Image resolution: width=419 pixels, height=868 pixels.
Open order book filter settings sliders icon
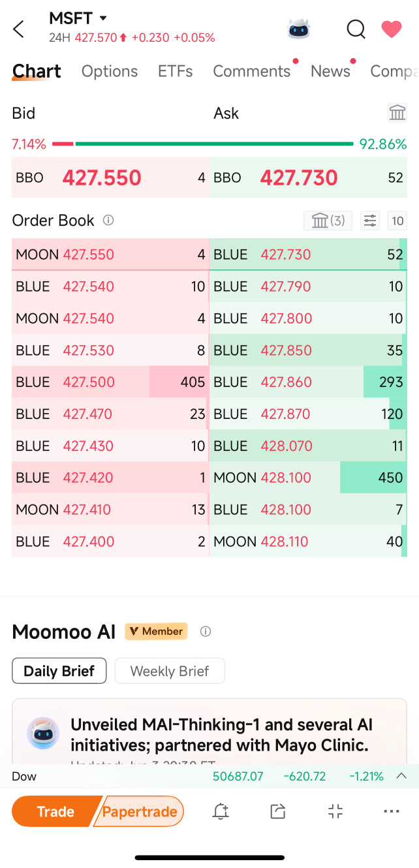coord(370,221)
